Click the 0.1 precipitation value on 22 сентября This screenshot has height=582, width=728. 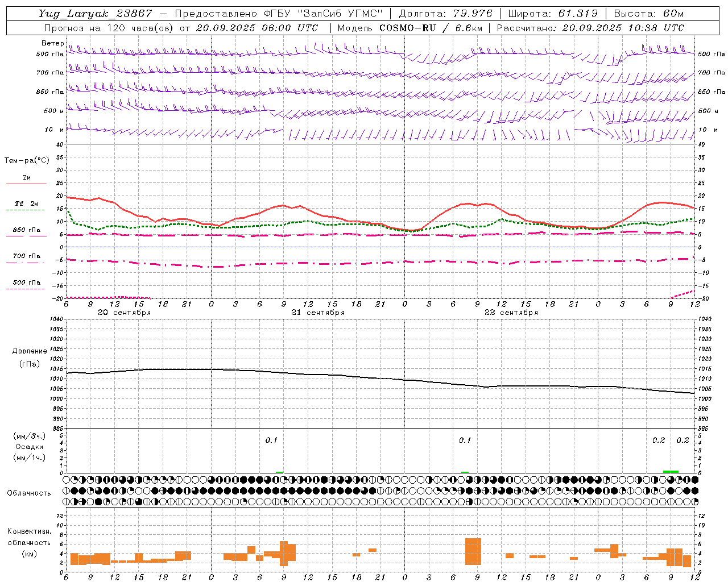[465, 440]
